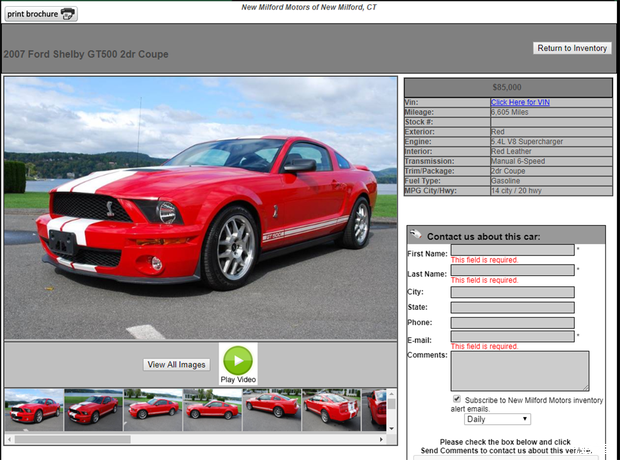
Task: Click into the Phone field
Action: pos(512,322)
